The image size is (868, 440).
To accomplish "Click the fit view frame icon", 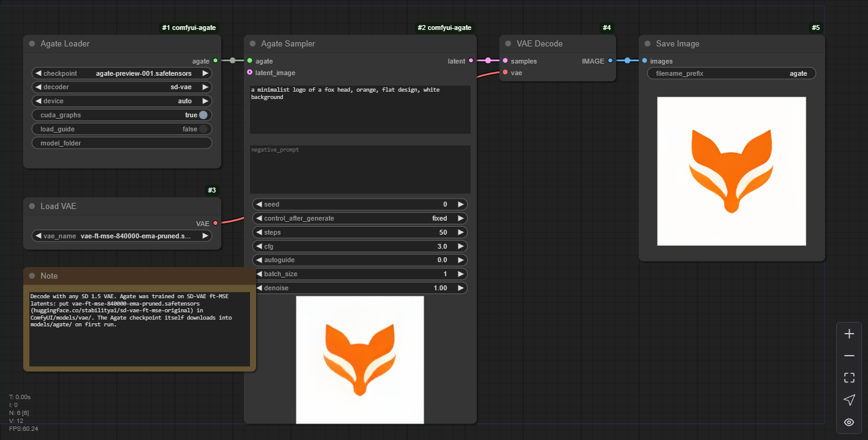I will tap(849, 378).
